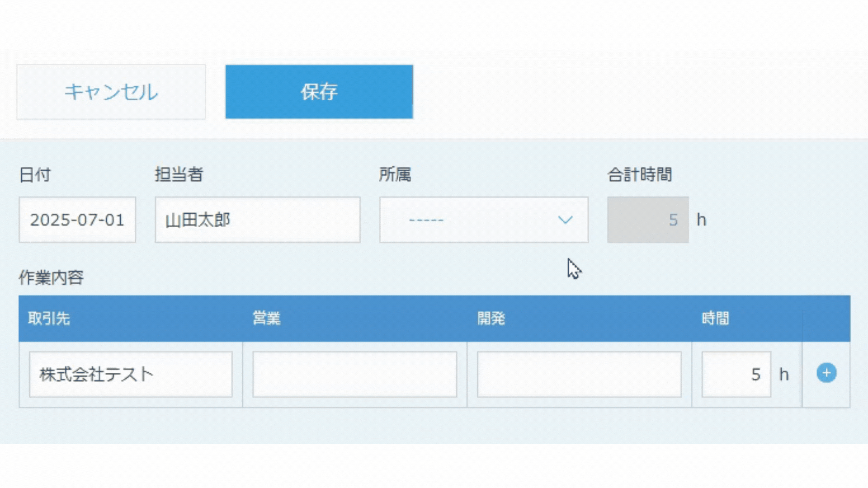Click the 日付 label

point(35,174)
